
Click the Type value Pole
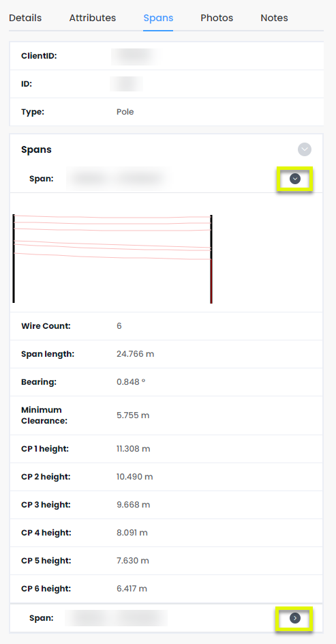[125, 112]
